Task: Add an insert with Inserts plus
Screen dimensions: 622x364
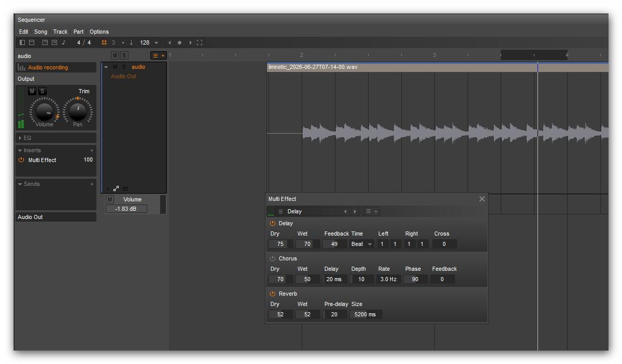Action: click(x=92, y=150)
